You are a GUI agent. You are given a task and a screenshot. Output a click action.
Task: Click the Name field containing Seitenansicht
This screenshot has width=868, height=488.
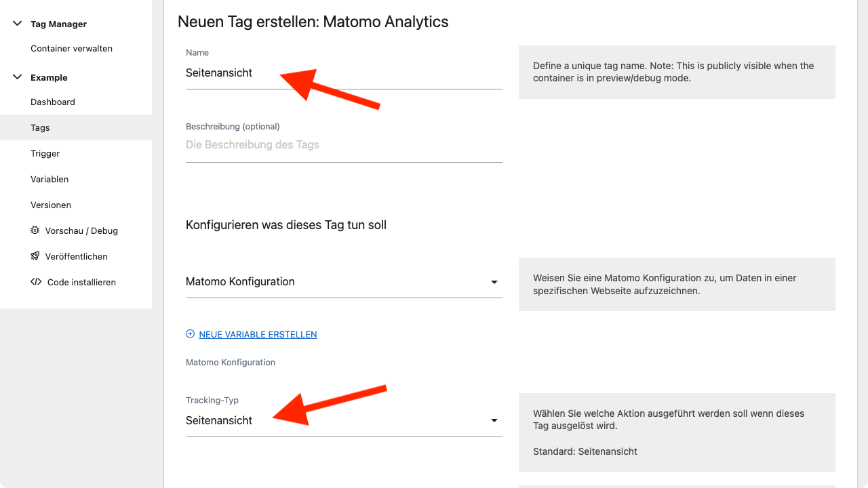(x=344, y=73)
